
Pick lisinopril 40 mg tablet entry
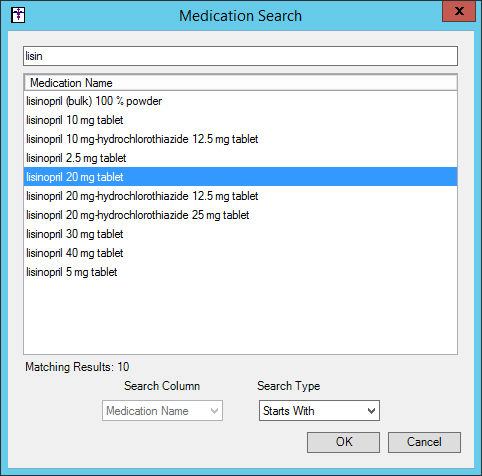coord(240,253)
